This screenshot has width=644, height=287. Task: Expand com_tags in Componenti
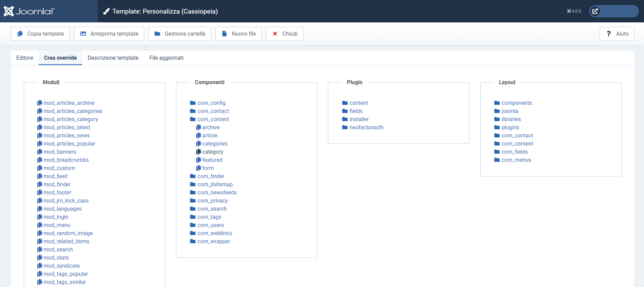click(x=206, y=217)
